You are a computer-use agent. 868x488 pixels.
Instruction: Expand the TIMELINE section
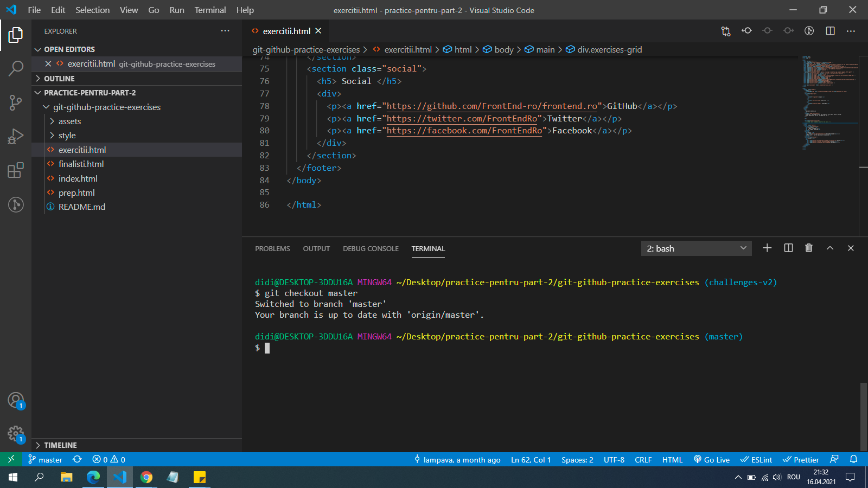point(60,445)
